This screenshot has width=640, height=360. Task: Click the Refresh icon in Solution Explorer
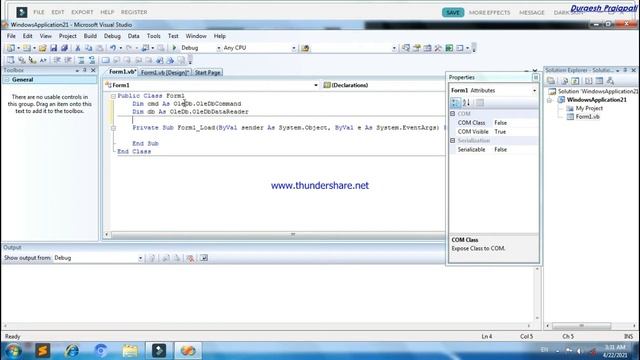pyautogui.click(x=575, y=81)
